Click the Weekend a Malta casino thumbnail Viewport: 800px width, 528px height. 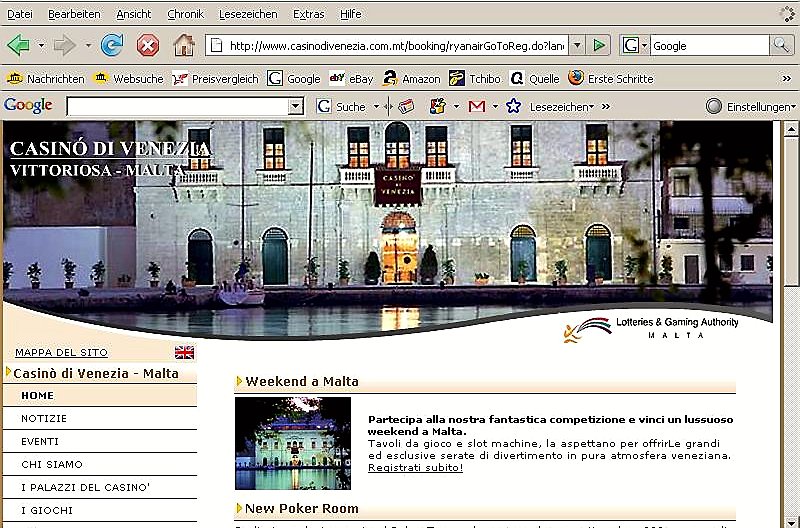point(293,443)
